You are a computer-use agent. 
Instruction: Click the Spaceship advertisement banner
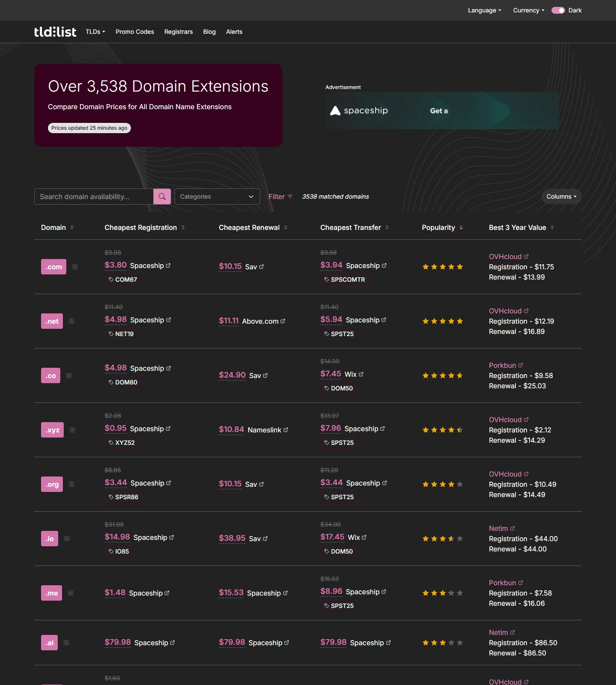442,110
